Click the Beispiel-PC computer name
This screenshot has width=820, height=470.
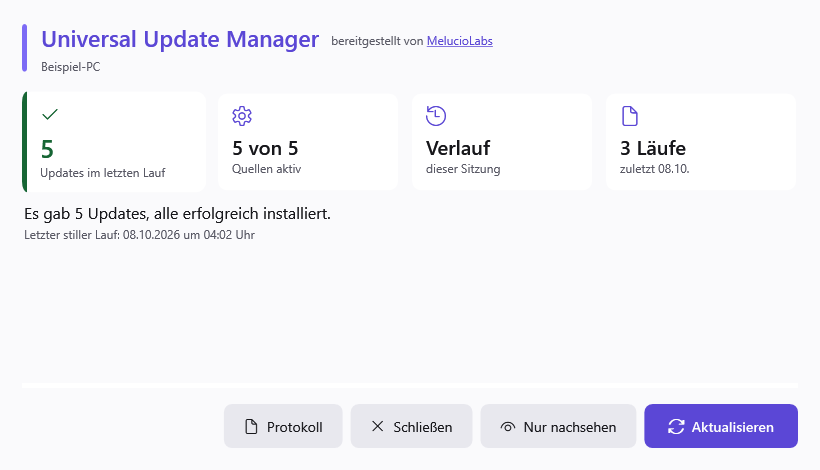point(71,67)
